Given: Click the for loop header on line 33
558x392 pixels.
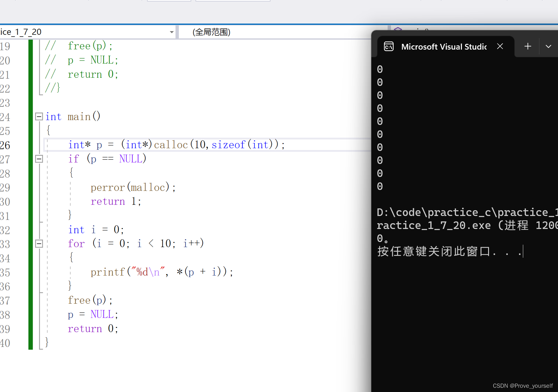Looking at the screenshot, I should coord(136,244).
